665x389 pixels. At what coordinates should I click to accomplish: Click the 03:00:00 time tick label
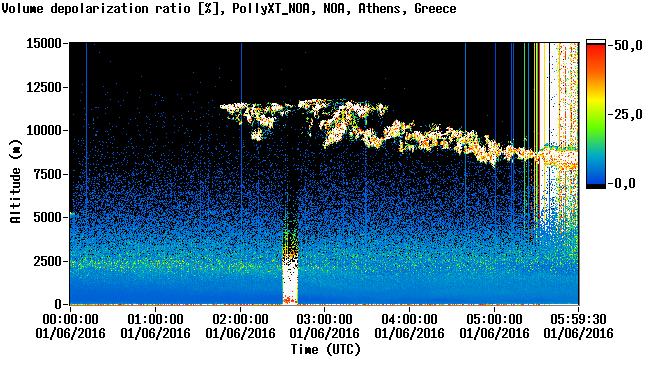pyautogui.click(x=324, y=319)
